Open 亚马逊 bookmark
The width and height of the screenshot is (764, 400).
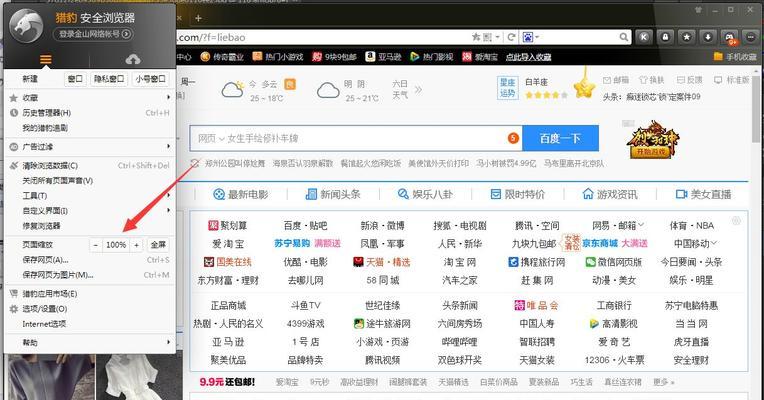383,57
